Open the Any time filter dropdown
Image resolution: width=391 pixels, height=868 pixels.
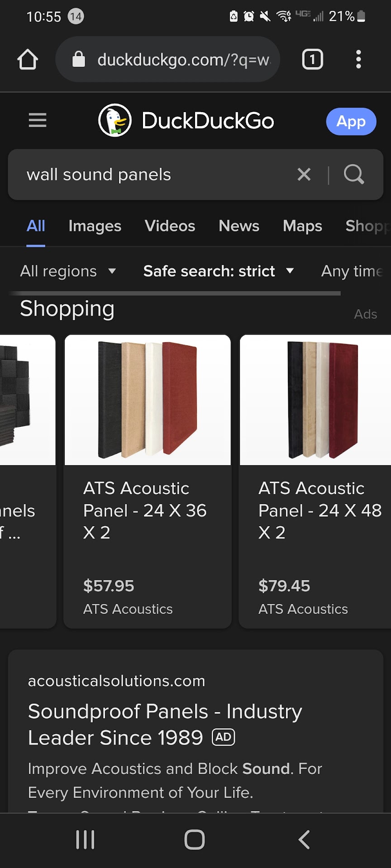[353, 271]
